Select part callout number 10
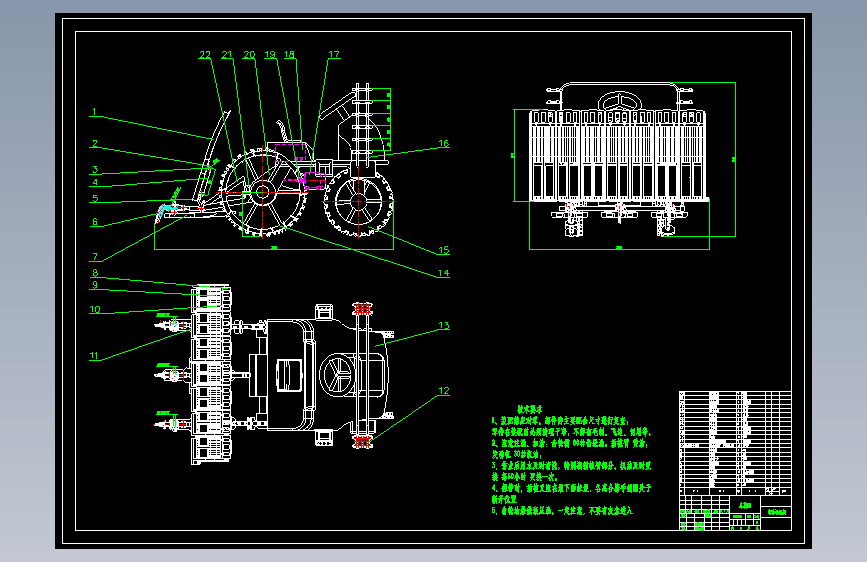Screen dimensions: 867x562 click(x=95, y=310)
